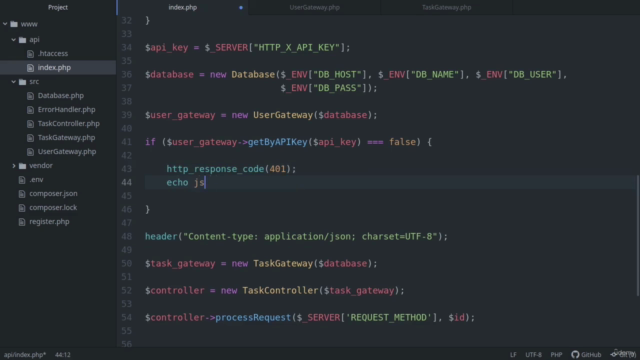Change PHP grammar in status bar

click(556, 355)
